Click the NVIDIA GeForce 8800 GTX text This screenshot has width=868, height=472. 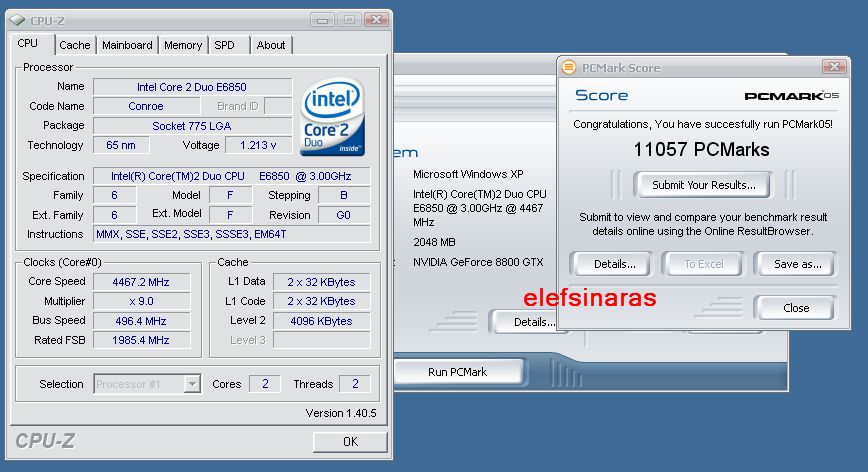pos(478,262)
